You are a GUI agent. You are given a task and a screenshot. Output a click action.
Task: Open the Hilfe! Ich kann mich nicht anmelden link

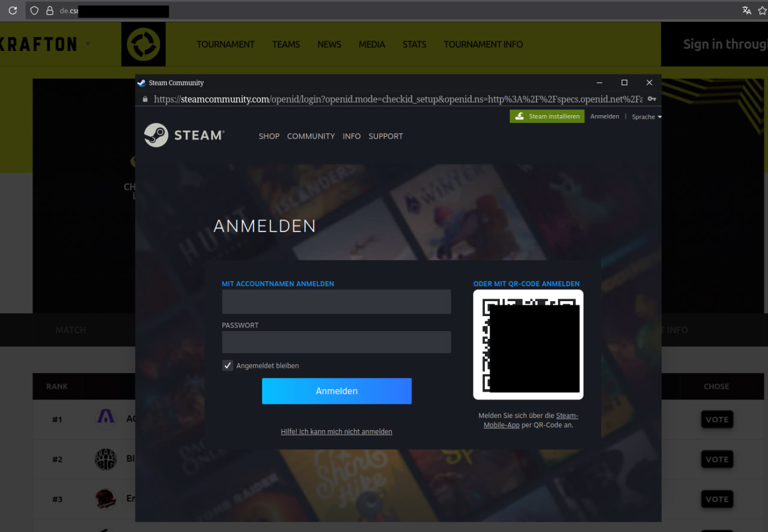point(336,431)
